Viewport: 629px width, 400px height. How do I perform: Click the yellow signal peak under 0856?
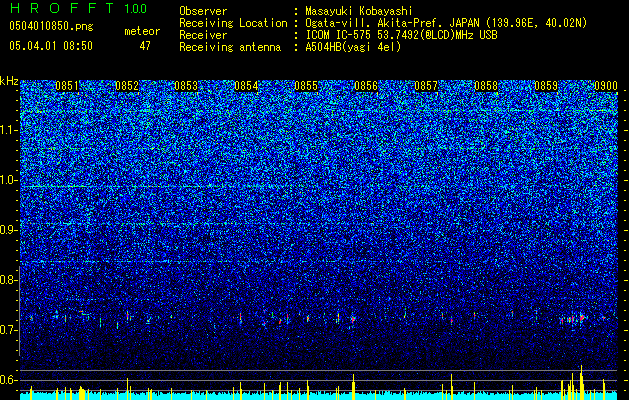[353, 387]
